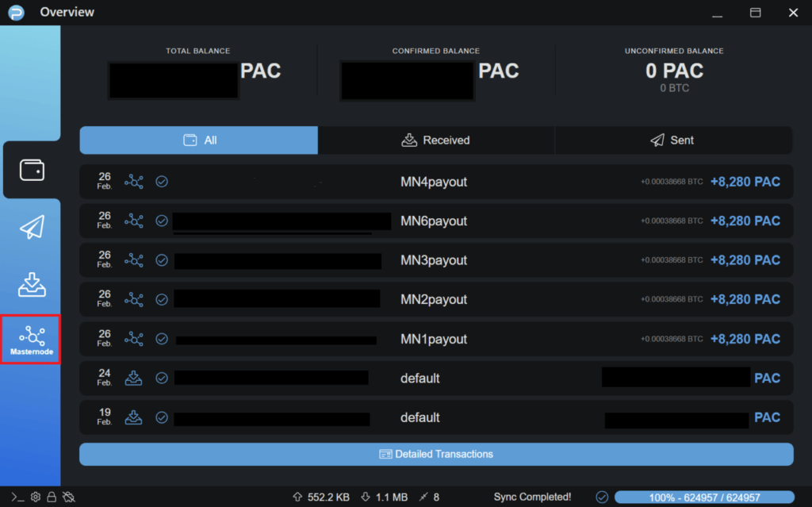Open the Receive inbox icon in sidebar

click(x=31, y=284)
